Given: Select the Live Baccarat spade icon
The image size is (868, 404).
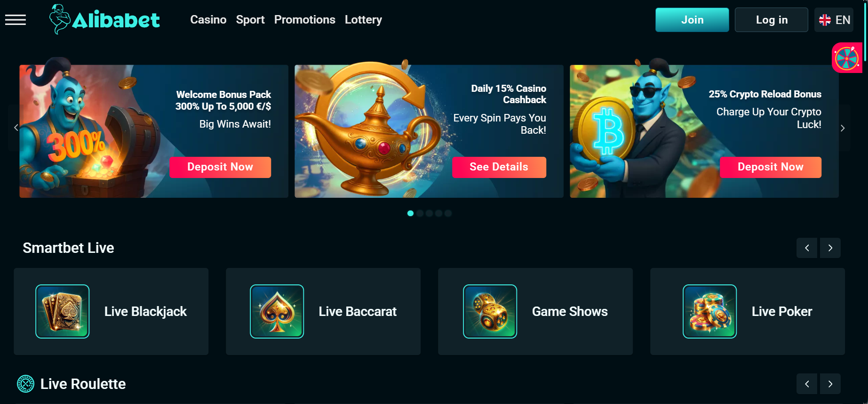Looking at the screenshot, I should [x=277, y=311].
